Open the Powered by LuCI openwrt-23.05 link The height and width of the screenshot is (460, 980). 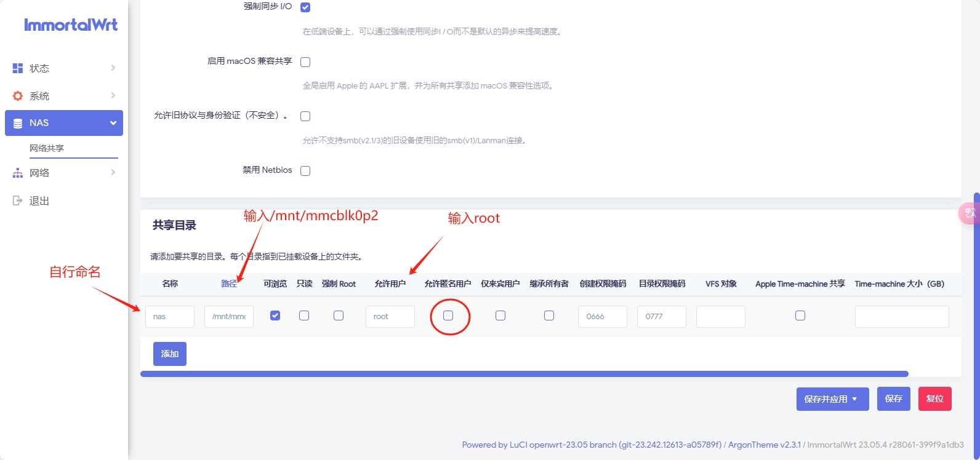pos(592,445)
